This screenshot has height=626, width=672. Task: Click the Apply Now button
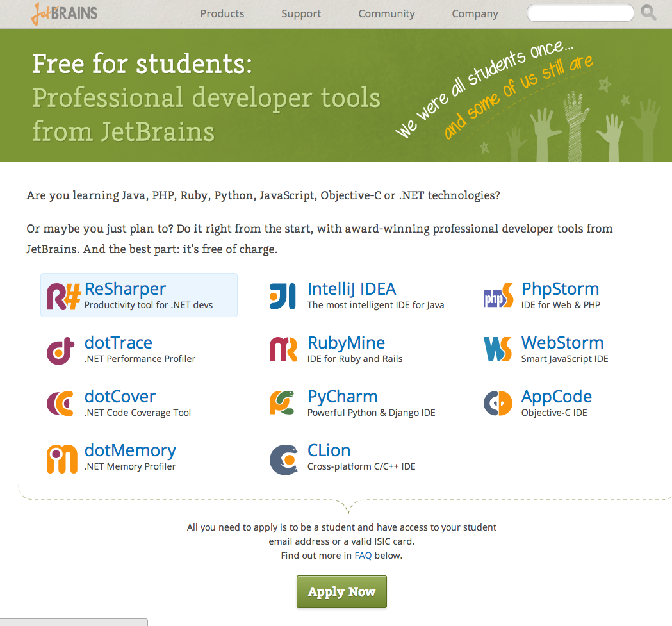pos(341,591)
